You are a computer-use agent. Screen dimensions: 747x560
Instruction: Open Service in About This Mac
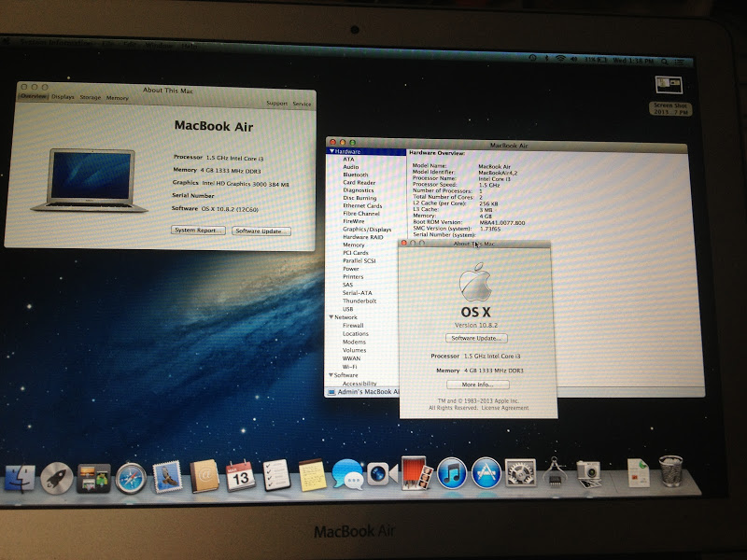pyautogui.click(x=302, y=104)
